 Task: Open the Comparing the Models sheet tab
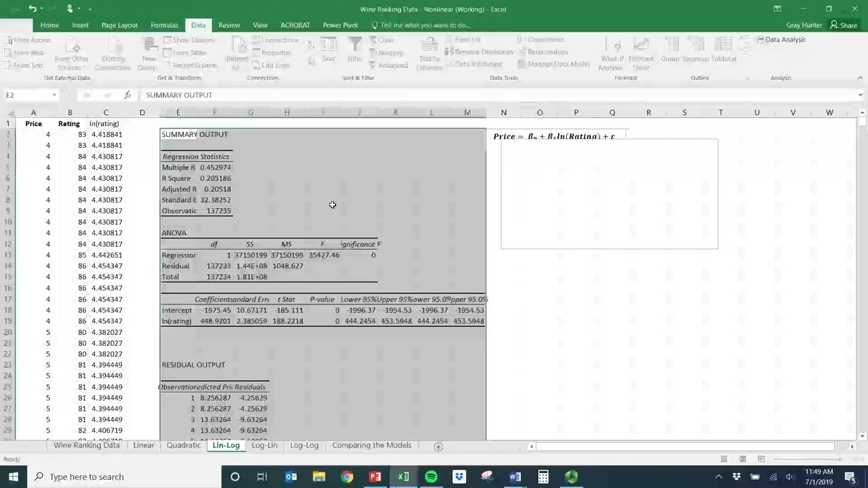(372, 445)
